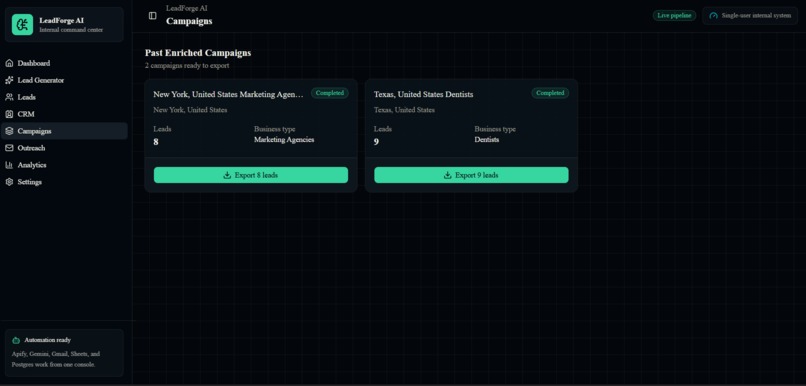Click 'Internal command center' subtitle
This screenshot has width=806, height=386.
(x=71, y=30)
